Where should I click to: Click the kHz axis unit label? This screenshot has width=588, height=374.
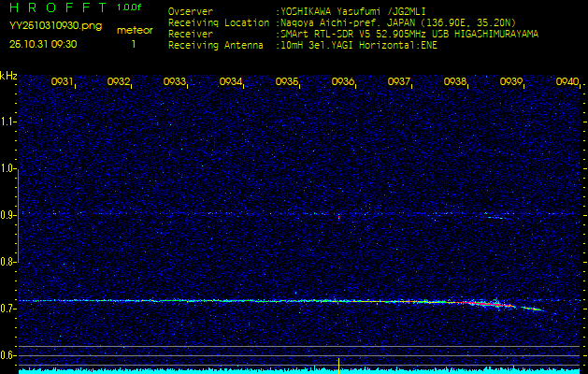point(8,75)
